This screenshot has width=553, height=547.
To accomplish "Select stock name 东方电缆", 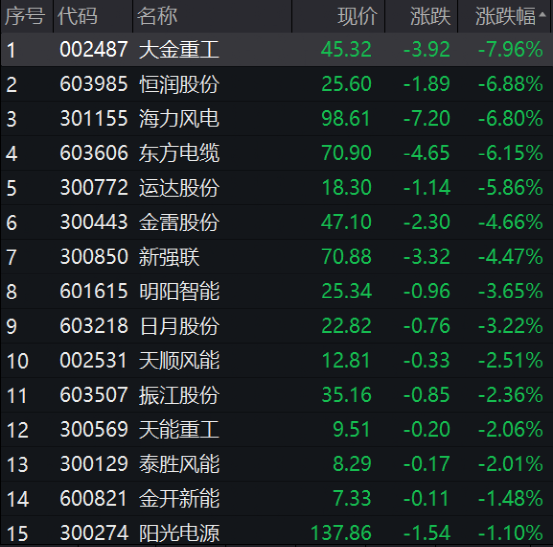I will 179,153.
